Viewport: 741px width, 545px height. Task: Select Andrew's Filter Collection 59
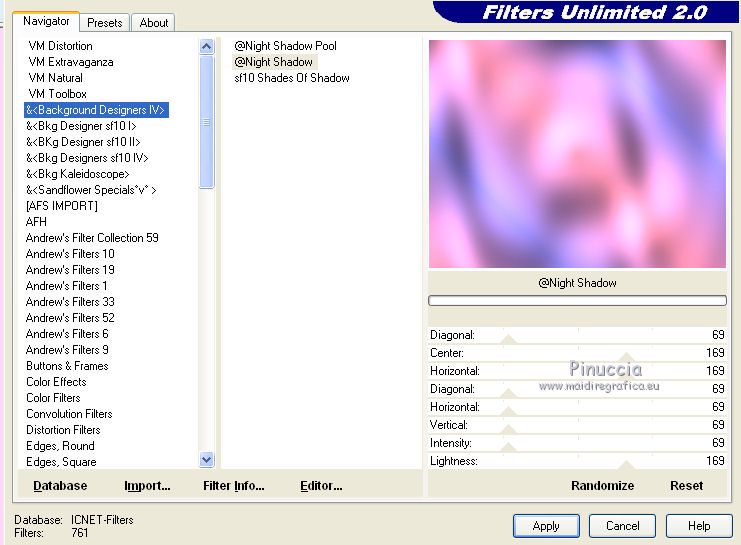pyautogui.click(x=92, y=238)
